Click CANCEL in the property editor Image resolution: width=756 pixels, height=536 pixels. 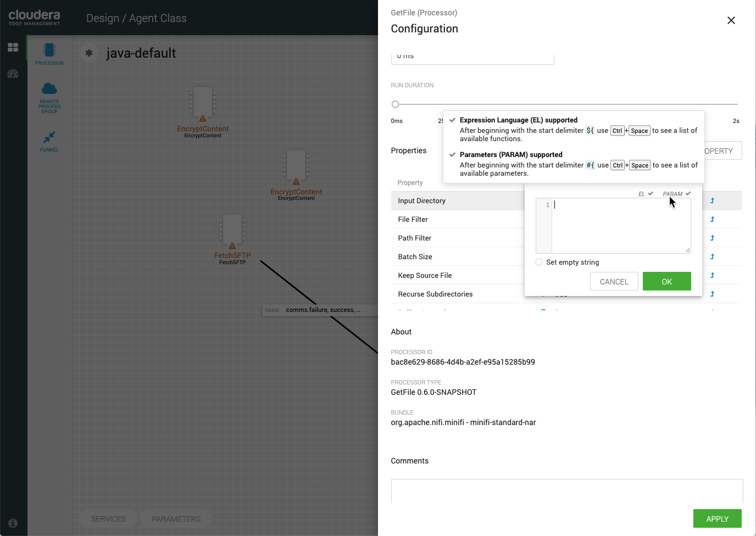614,282
